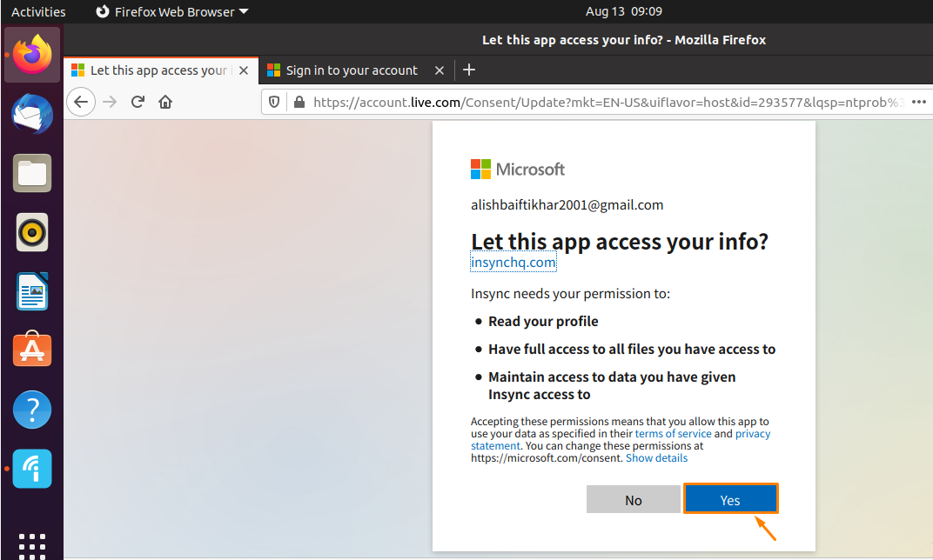This screenshot has height=560, width=933.
Task: Close the 'Sign in to your account' tab
Action: point(440,70)
